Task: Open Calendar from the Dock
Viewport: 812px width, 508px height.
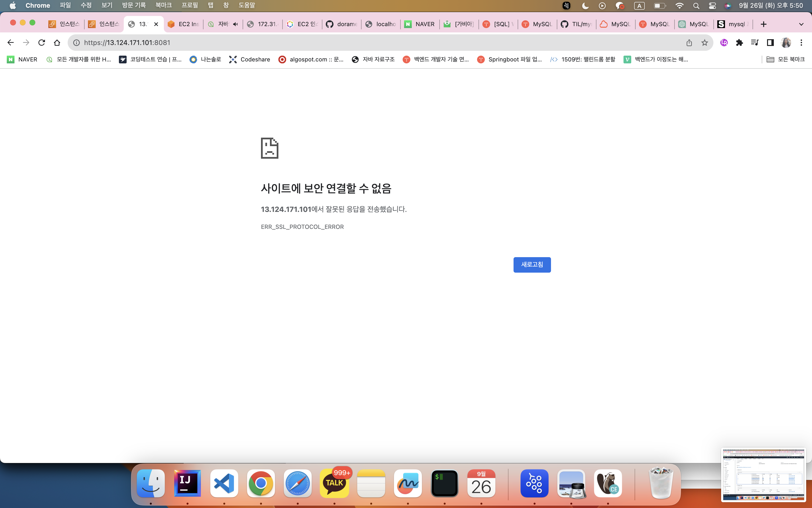Action: tap(481, 484)
